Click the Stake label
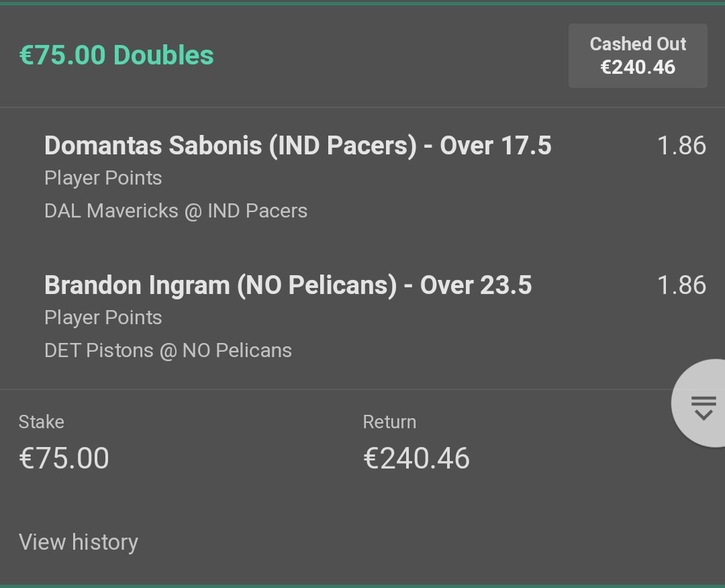The image size is (725, 588). [x=41, y=422]
